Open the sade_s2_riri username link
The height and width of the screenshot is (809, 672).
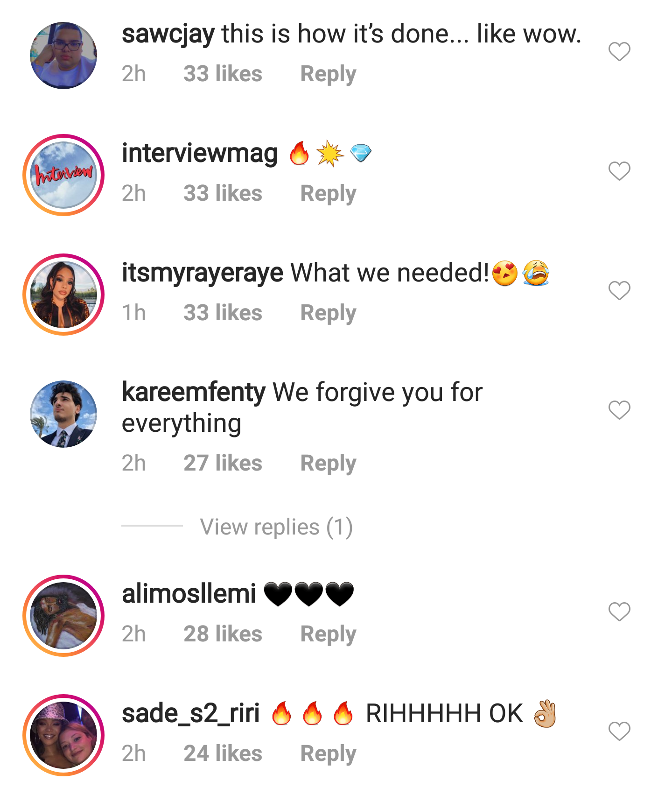pyautogui.click(x=190, y=713)
